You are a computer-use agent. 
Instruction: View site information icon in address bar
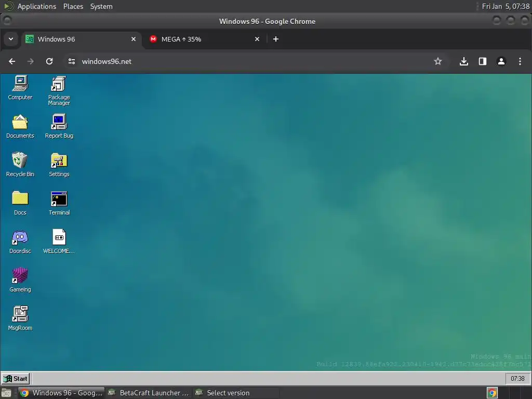[x=72, y=61]
